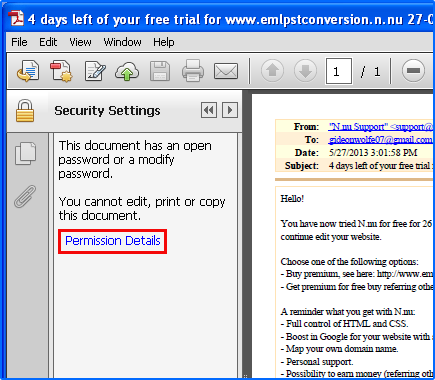The width and height of the screenshot is (435, 380).
Task: Click the line "Buy premium, see here"
Action: [x=357, y=274]
